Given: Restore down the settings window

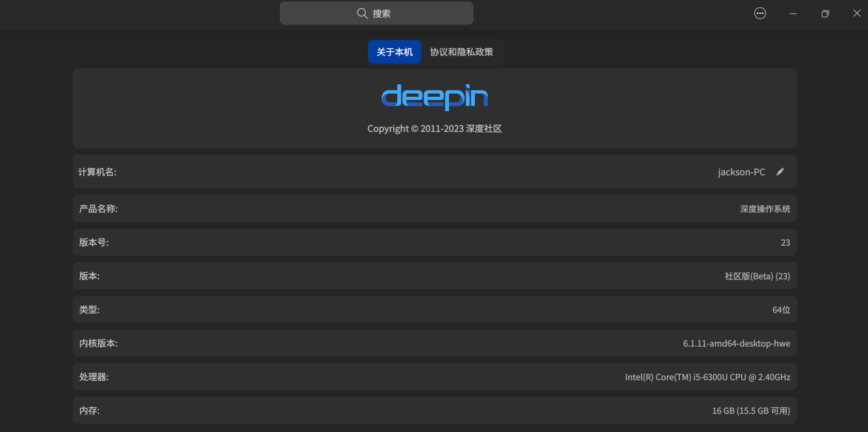Looking at the screenshot, I should [825, 13].
